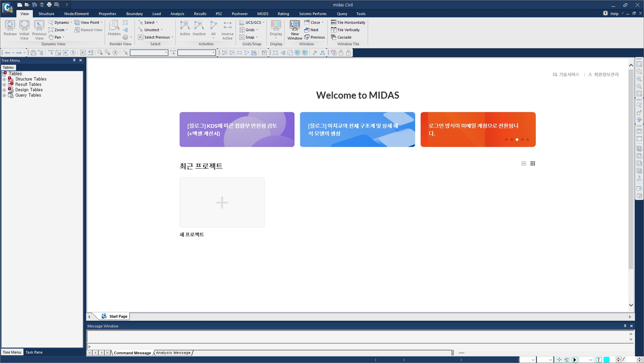Open the Pushover ribbon tab

point(239,14)
